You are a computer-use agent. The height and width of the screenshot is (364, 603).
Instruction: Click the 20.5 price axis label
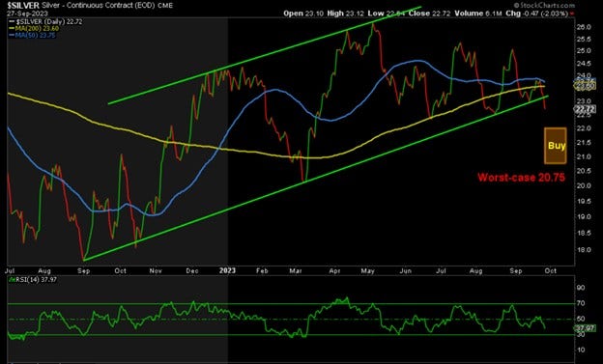pos(584,171)
